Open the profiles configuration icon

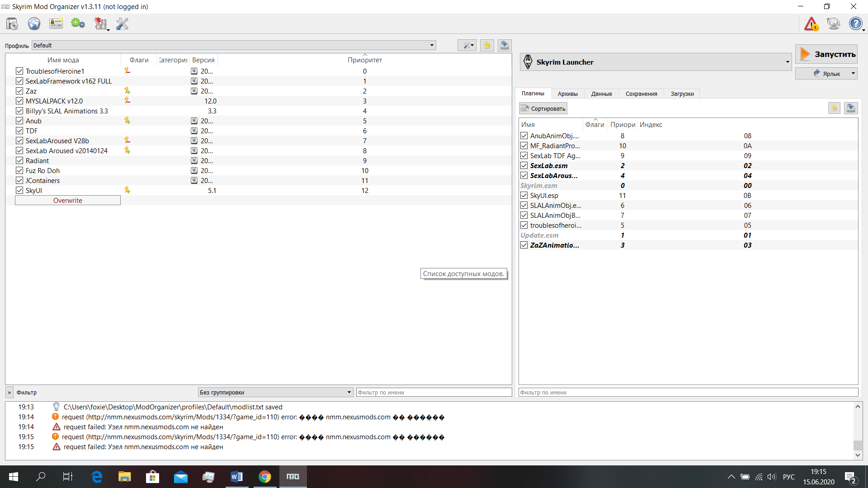click(56, 23)
